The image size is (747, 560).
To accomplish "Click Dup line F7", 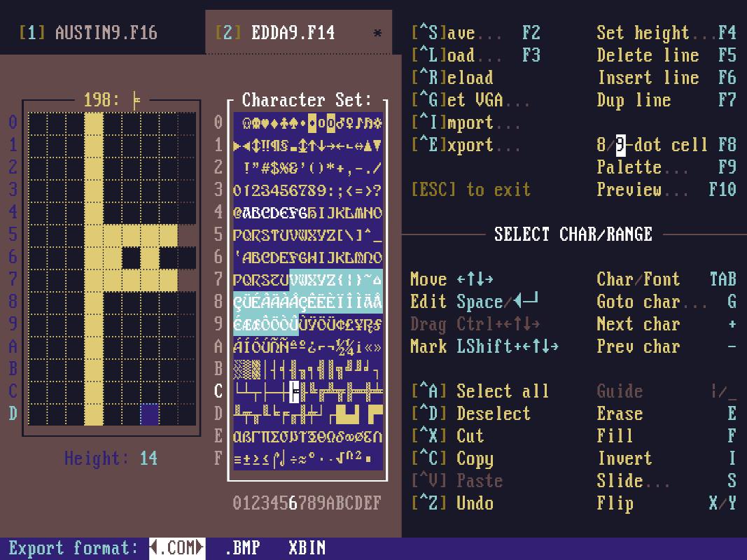I will click(666, 99).
